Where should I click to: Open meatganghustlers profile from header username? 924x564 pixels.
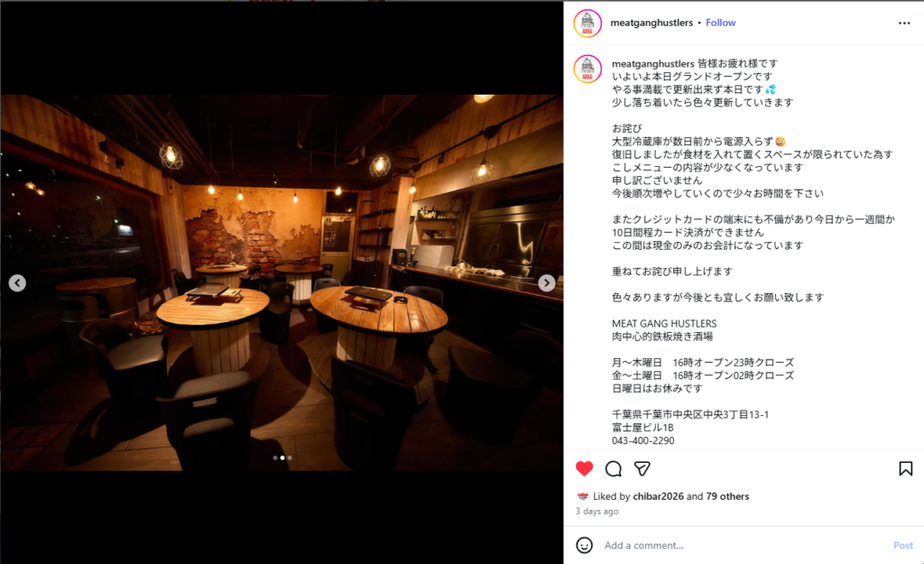tap(651, 23)
